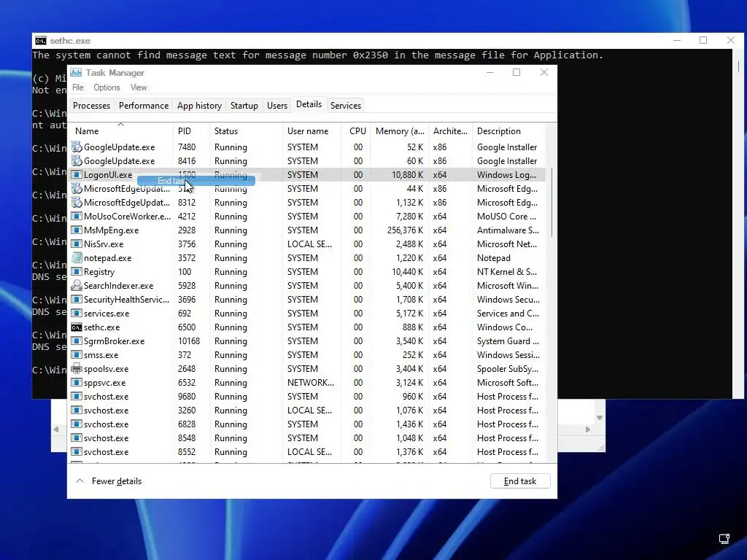Choose End task in the context menu

click(196, 181)
